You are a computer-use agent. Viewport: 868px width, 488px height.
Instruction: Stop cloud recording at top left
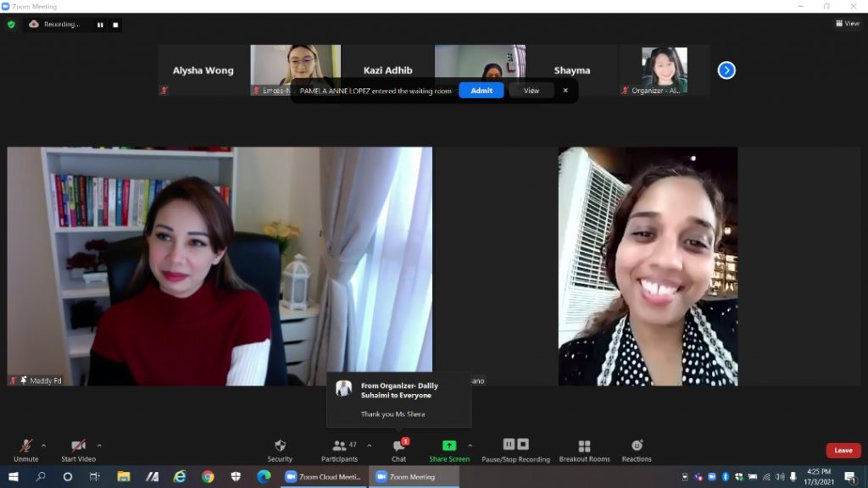[x=115, y=25]
